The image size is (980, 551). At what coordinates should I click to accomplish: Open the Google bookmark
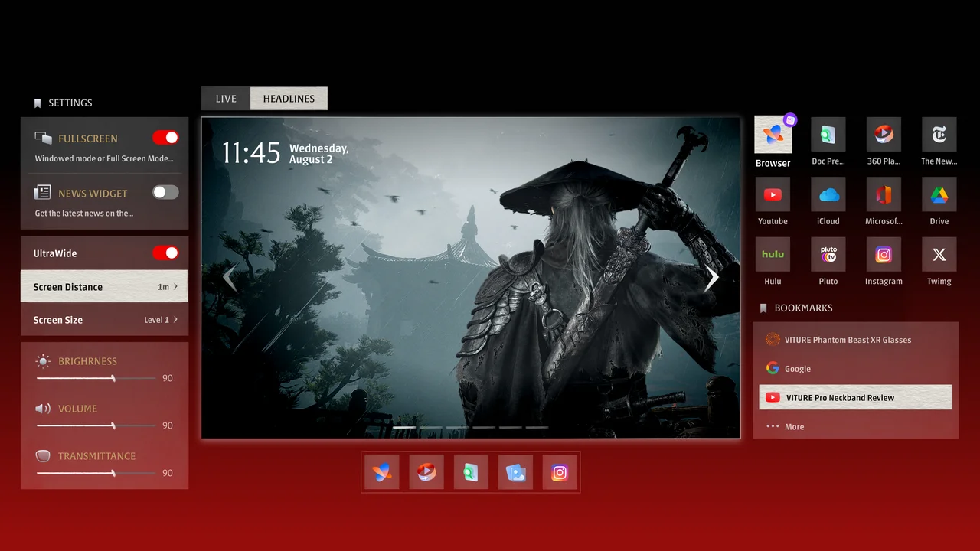point(855,368)
